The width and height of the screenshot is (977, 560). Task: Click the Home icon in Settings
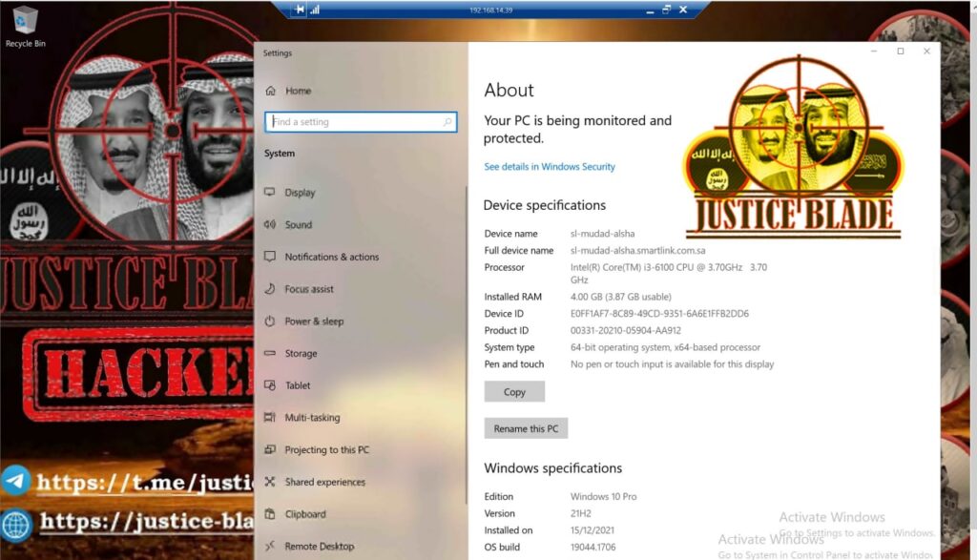tap(270, 91)
